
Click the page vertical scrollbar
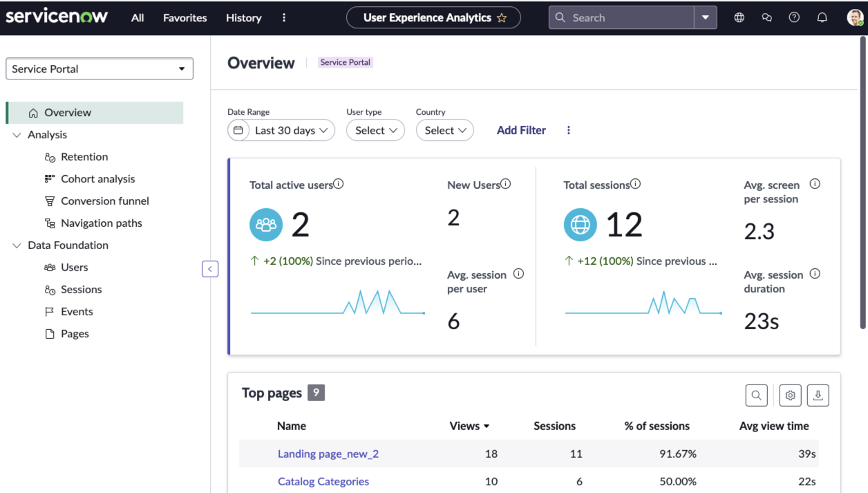pyautogui.click(x=863, y=183)
